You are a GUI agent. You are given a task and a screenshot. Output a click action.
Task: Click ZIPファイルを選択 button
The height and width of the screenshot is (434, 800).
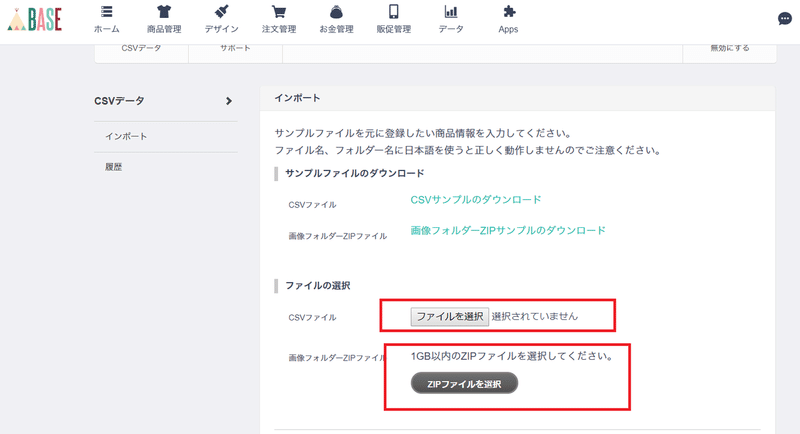pyautogui.click(x=464, y=383)
